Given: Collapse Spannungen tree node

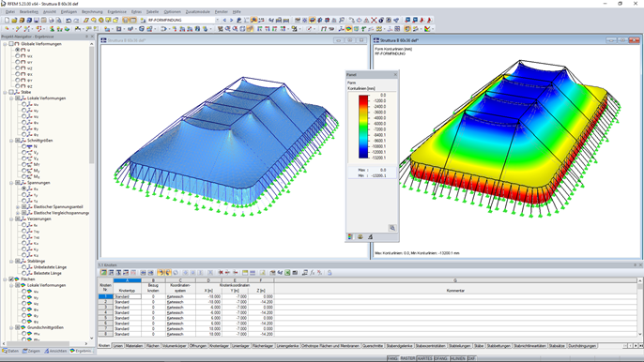Looking at the screenshot, I should pyautogui.click(x=11, y=183).
